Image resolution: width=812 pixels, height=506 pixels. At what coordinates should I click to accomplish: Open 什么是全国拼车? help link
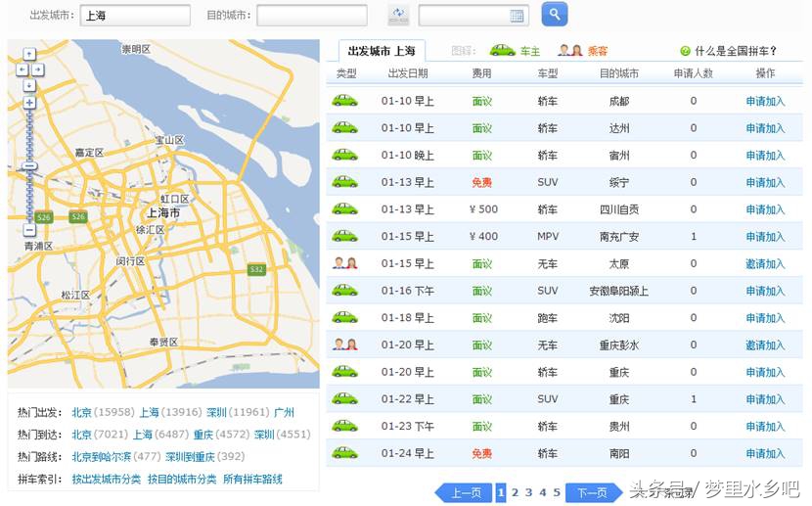click(736, 51)
